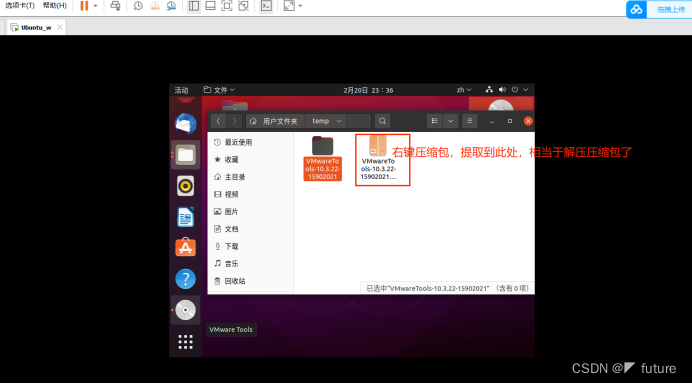The width and height of the screenshot is (692, 384).
Task: Switch to list view icon
Action: tap(434, 121)
